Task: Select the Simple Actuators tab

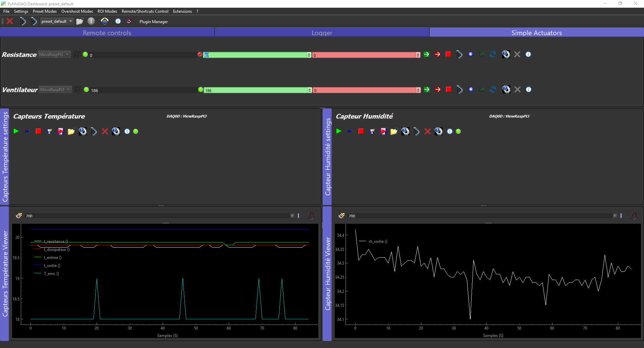Action: [537, 32]
